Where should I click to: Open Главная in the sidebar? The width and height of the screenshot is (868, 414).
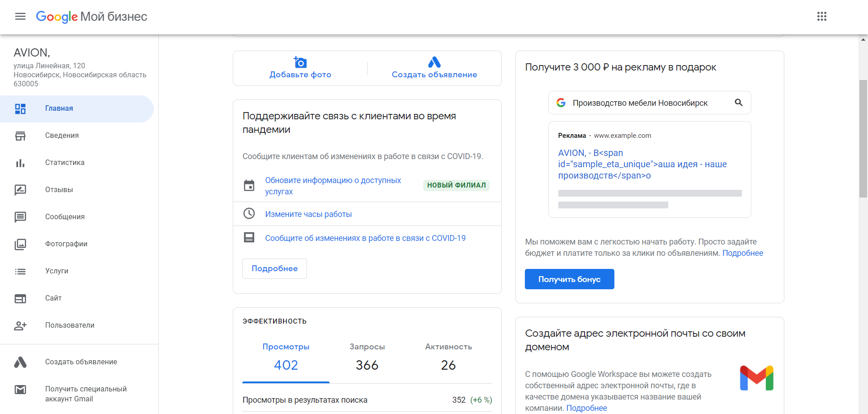[x=77, y=108]
